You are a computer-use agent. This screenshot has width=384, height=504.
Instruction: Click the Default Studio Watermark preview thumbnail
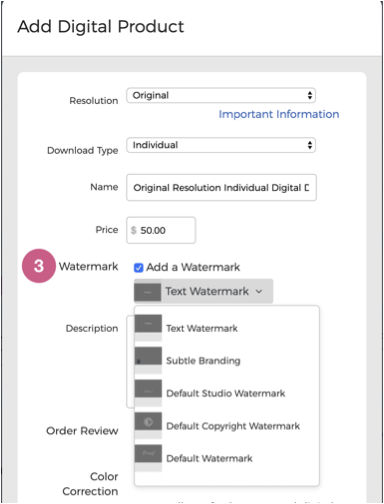(x=148, y=393)
